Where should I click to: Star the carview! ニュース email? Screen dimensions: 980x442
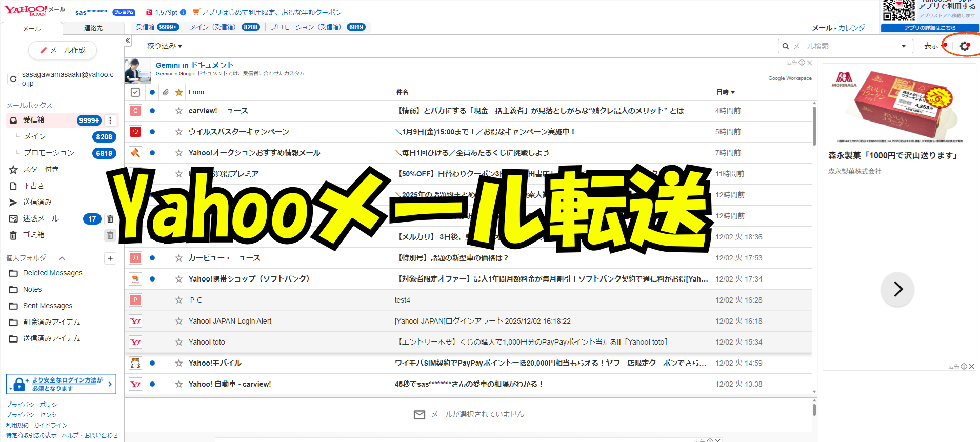(x=179, y=111)
